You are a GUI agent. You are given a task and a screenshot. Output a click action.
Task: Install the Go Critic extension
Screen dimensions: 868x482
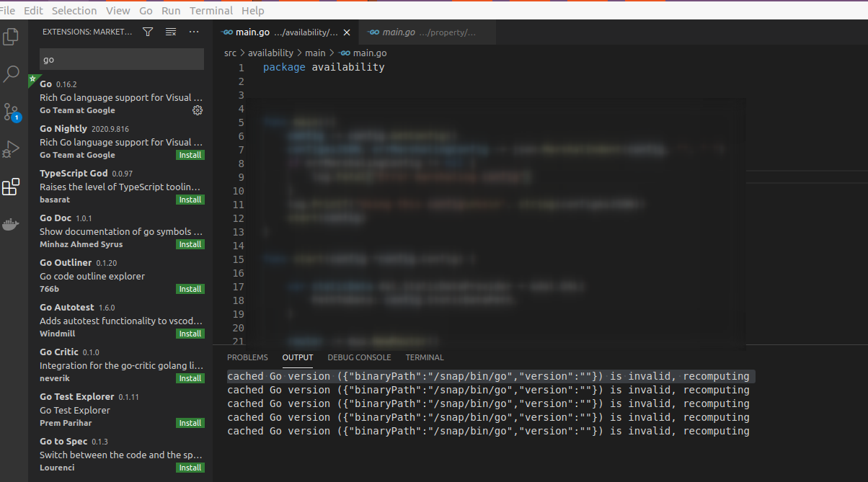click(190, 378)
